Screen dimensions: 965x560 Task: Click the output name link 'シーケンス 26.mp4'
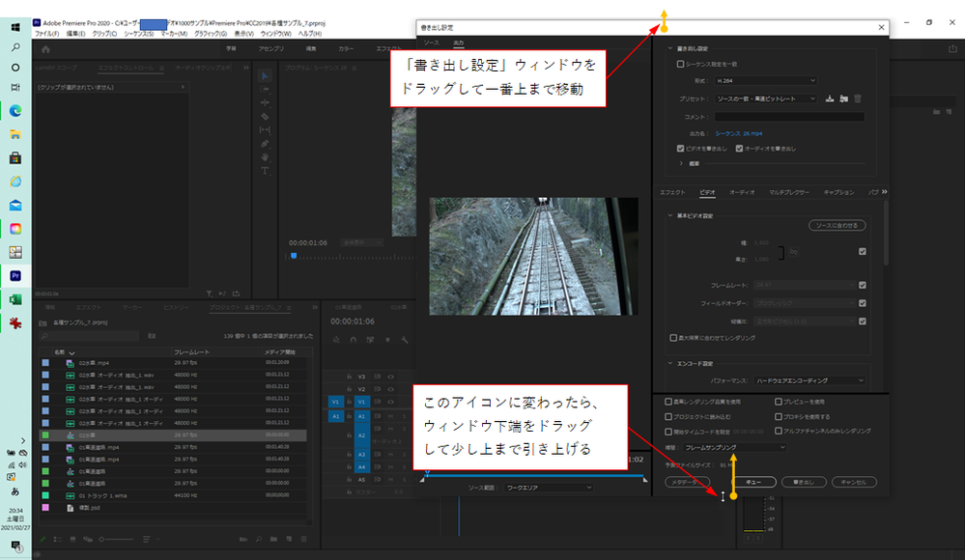tap(739, 133)
